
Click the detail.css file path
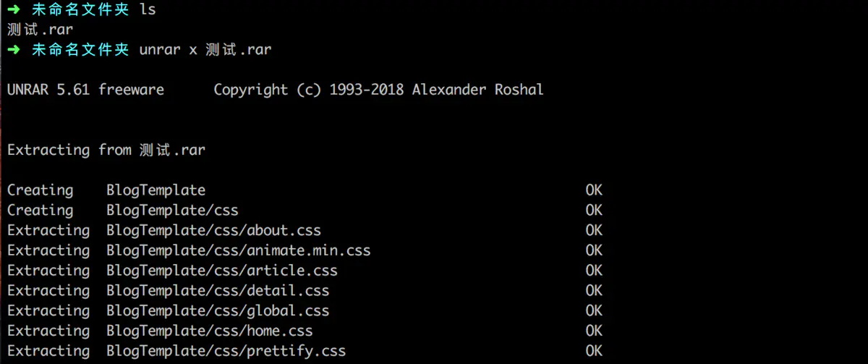tap(218, 291)
